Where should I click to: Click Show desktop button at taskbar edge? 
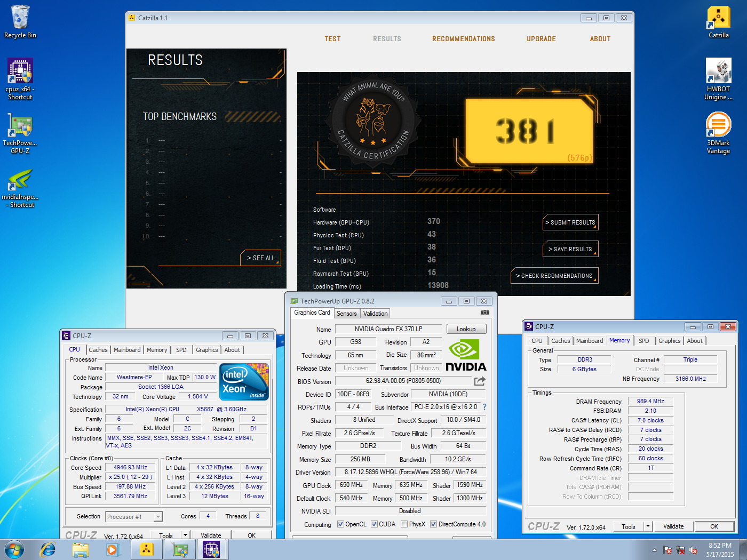[743, 550]
